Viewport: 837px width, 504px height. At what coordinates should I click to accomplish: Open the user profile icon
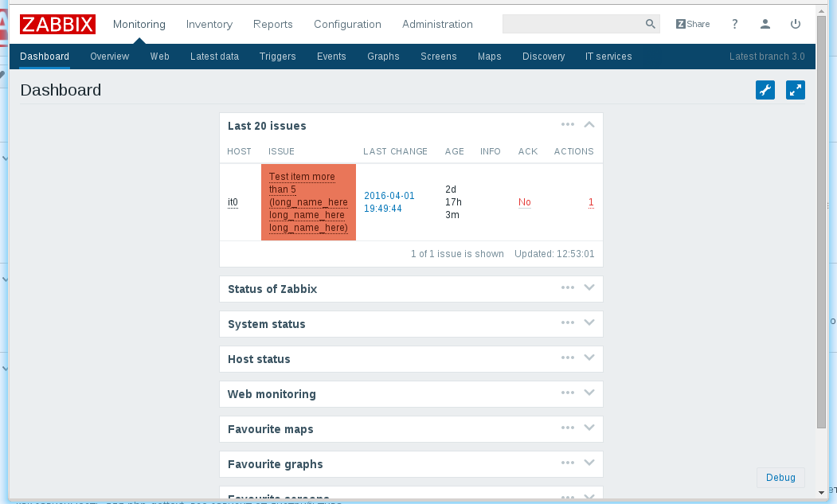765,24
